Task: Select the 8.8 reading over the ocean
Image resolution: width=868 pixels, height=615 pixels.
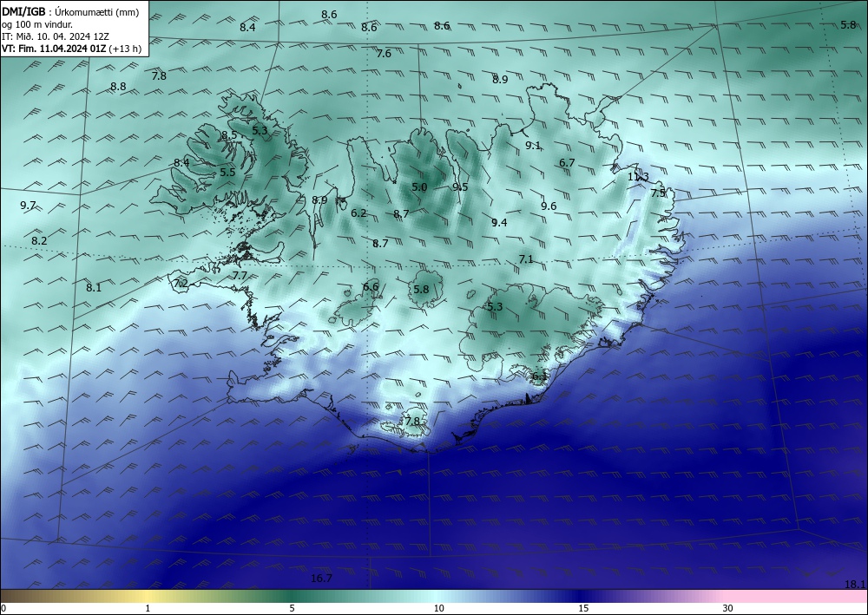Action: coord(118,86)
